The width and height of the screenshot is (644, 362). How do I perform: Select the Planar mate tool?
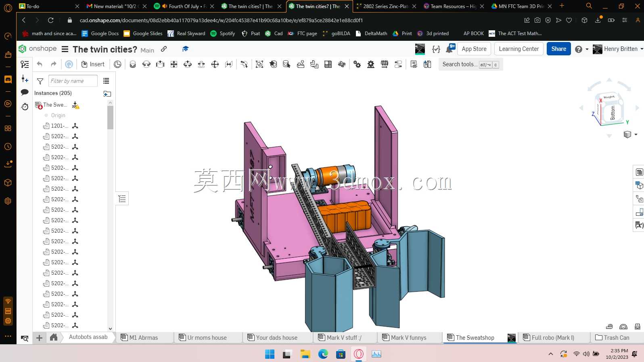(174, 64)
